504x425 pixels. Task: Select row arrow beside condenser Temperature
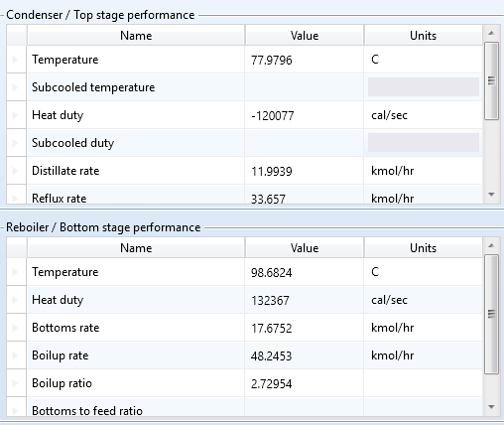click(15, 60)
